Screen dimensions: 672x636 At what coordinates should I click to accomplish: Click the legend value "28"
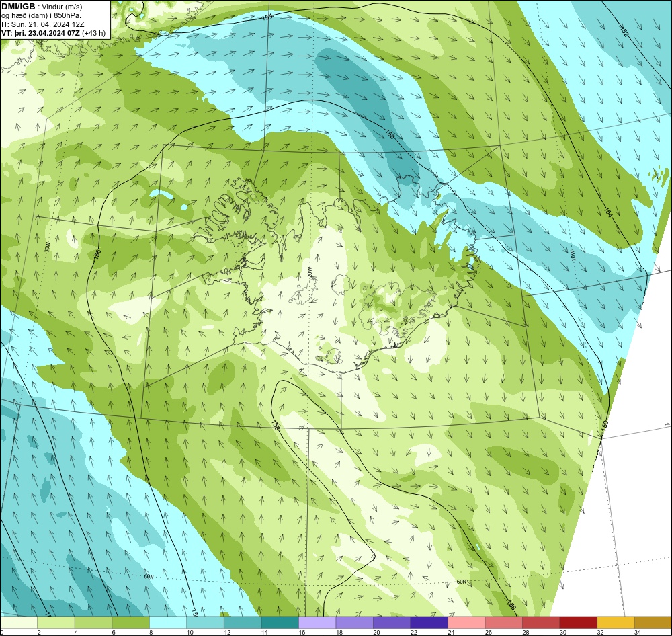tap(526, 632)
